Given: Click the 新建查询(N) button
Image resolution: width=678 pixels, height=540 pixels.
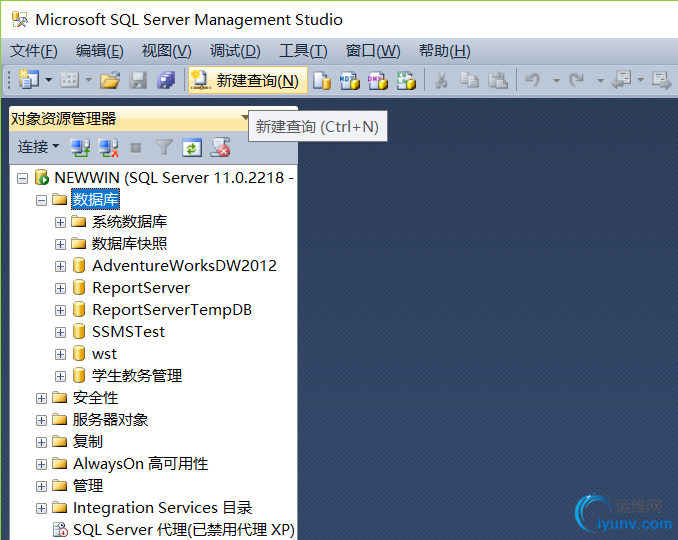Looking at the screenshot, I should coord(248,80).
